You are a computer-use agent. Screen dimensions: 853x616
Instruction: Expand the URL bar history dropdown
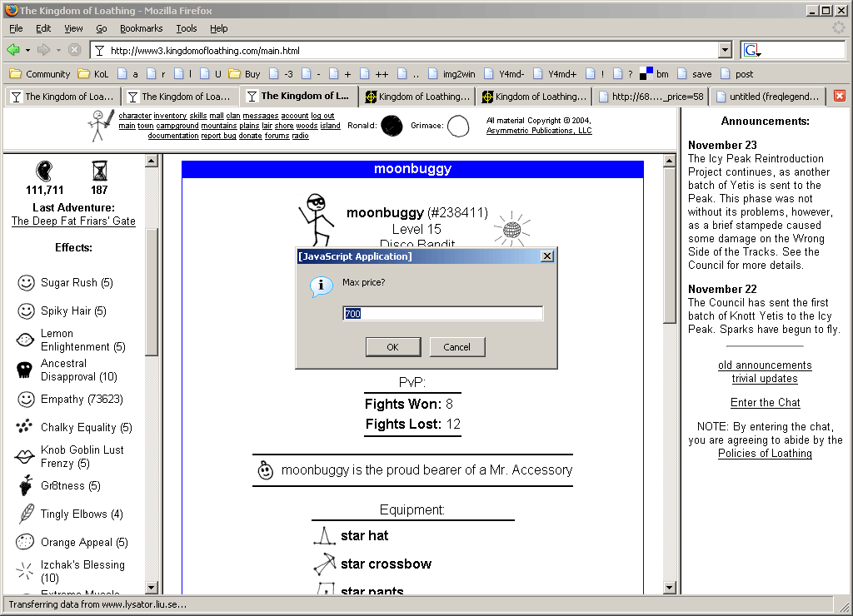[x=725, y=51]
